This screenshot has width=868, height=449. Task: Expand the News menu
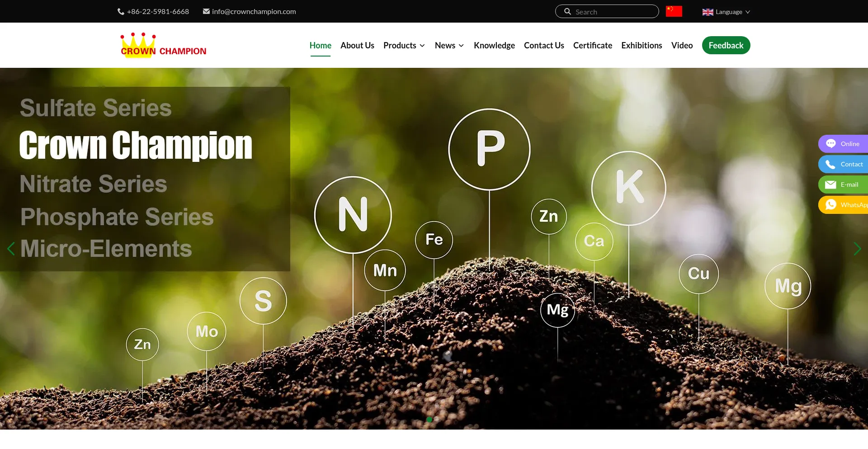[x=449, y=45]
